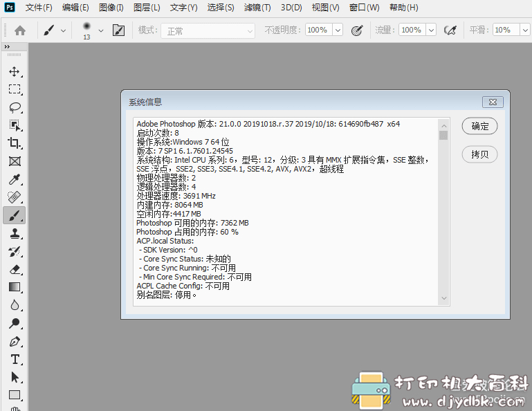Click the 拷贝 button in 系统信息 dialog

tap(479, 154)
